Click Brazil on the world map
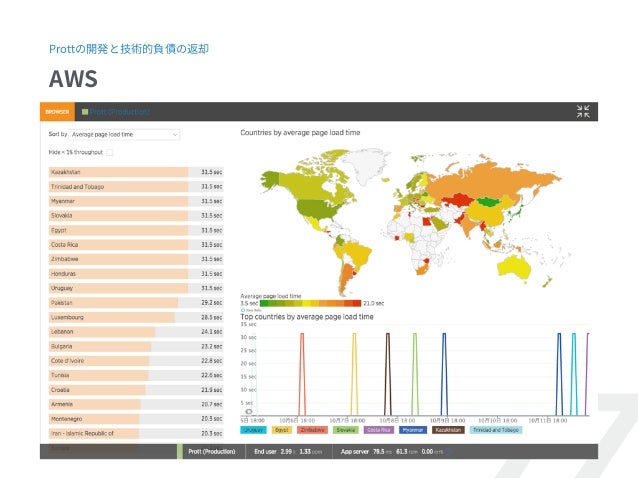This screenshot has height=479, width=638. point(358,254)
